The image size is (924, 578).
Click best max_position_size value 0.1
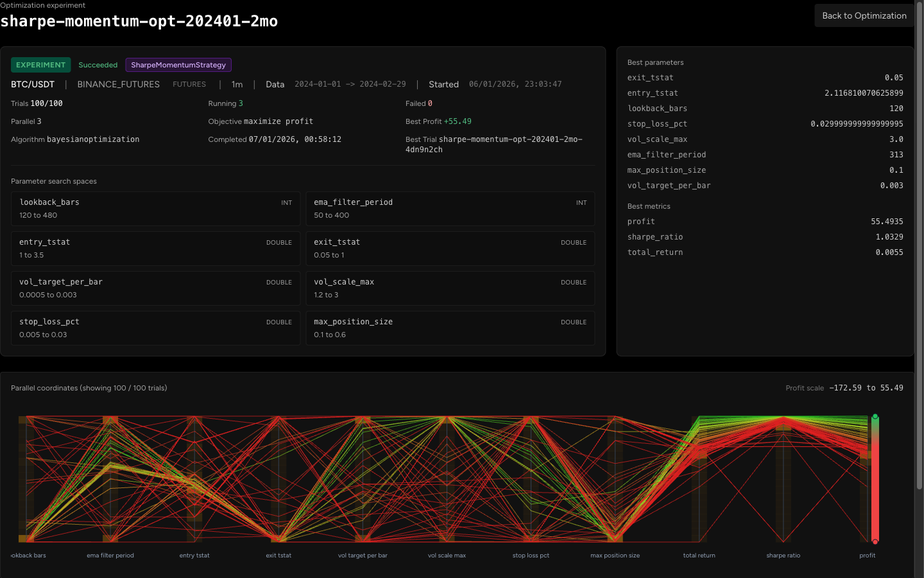pyautogui.click(x=896, y=170)
